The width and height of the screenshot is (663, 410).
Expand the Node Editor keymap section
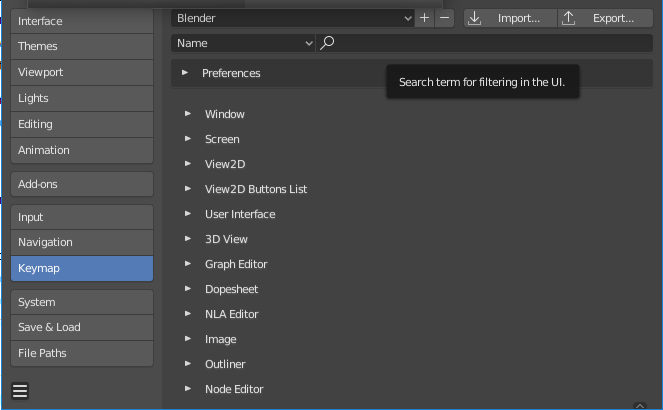188,388
